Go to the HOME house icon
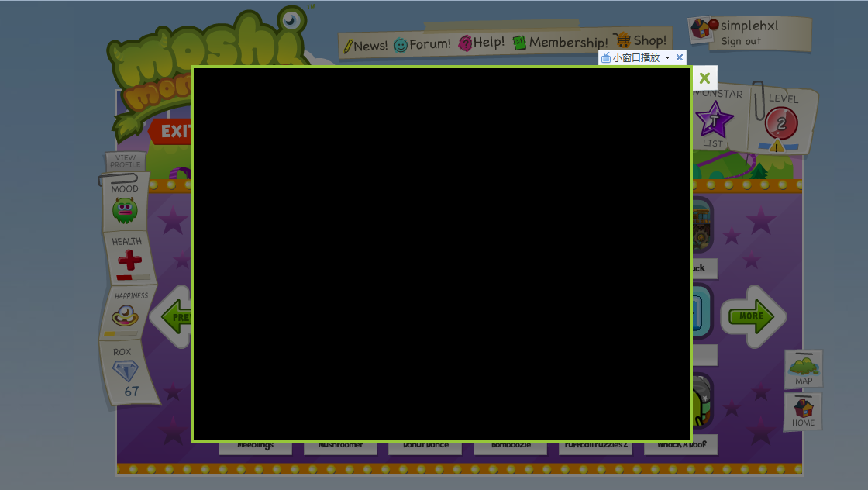 pos(803,412)
